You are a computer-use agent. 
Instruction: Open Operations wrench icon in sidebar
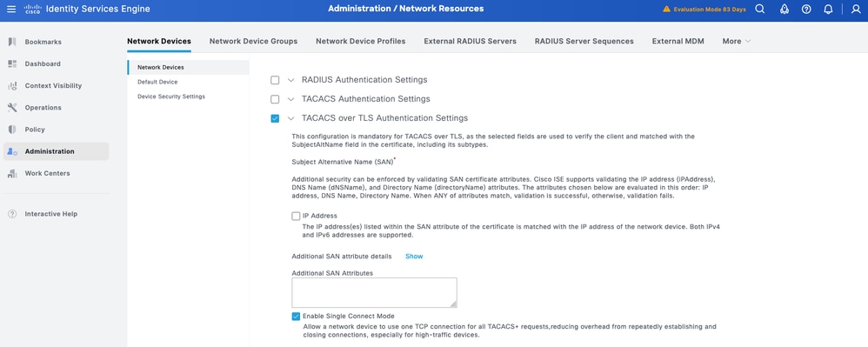coord(12,107)
